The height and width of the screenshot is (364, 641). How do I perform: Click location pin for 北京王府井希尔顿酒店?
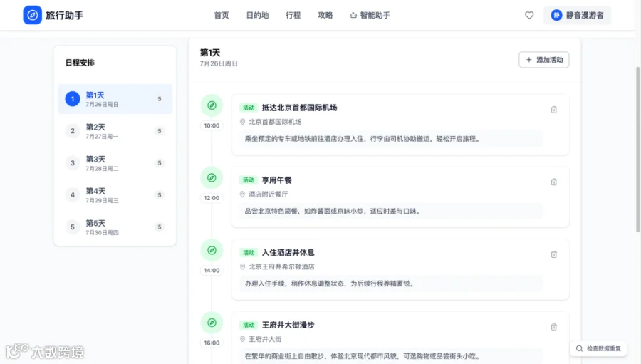click(242, 266)
